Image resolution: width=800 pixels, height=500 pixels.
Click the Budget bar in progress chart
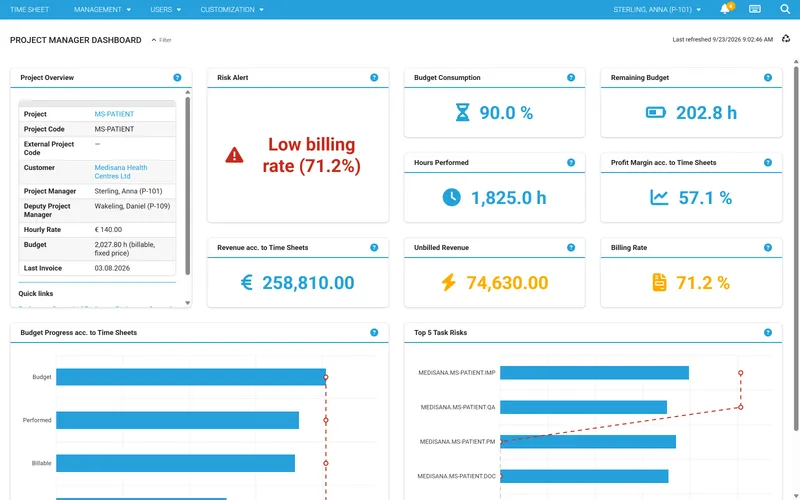(x=191, y=377)
